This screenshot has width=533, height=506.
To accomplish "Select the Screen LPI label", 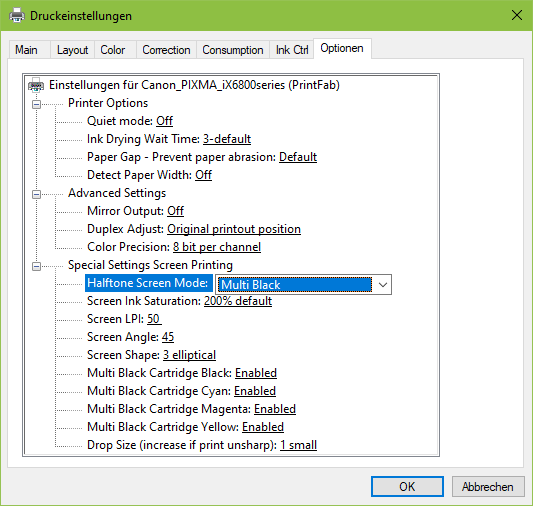I will 116,319.
